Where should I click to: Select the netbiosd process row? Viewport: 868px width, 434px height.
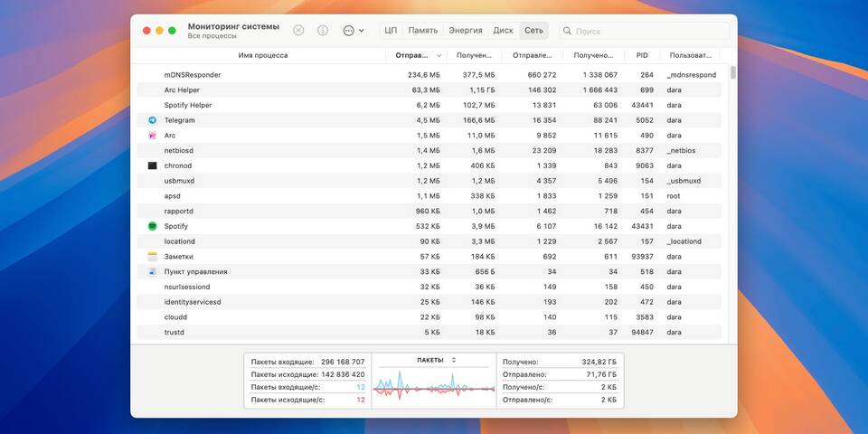429,151
